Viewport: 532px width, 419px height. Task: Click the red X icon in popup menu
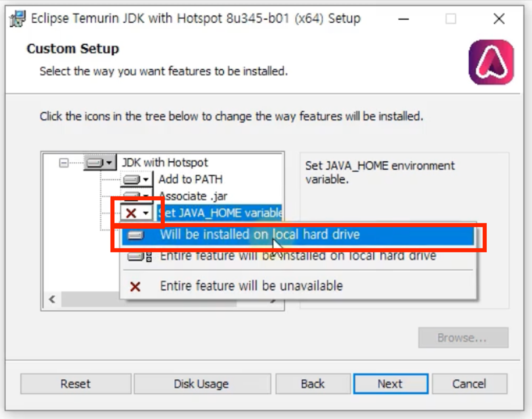point(135,286)
